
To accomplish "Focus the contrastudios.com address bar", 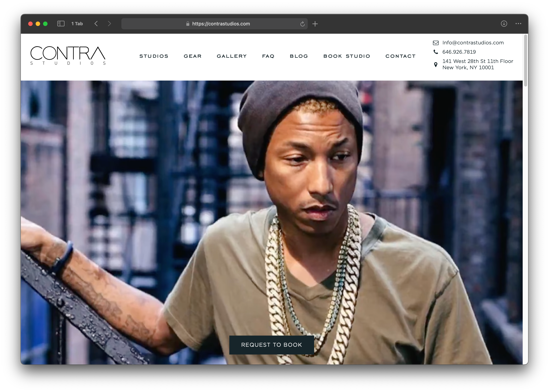I will [214, 24].
